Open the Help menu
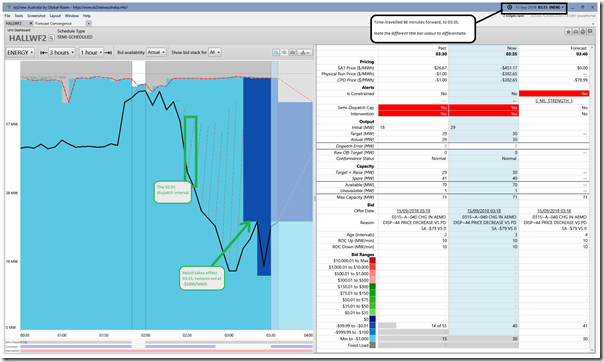Viewport: 604px width, 362px height. click(x=87, y=16)
